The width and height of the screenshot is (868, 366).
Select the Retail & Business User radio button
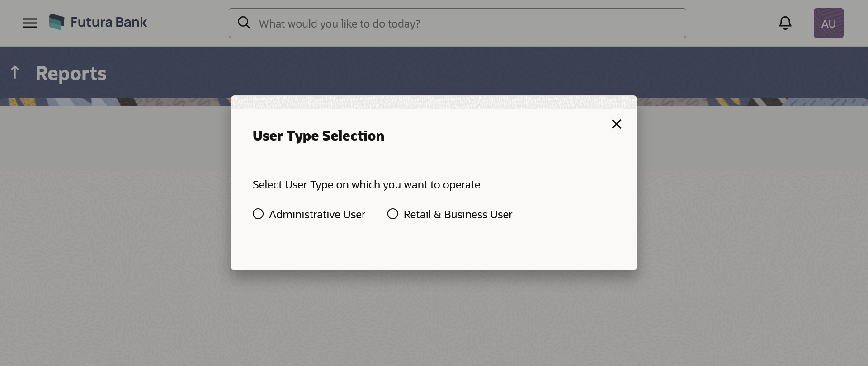point(393,214)
